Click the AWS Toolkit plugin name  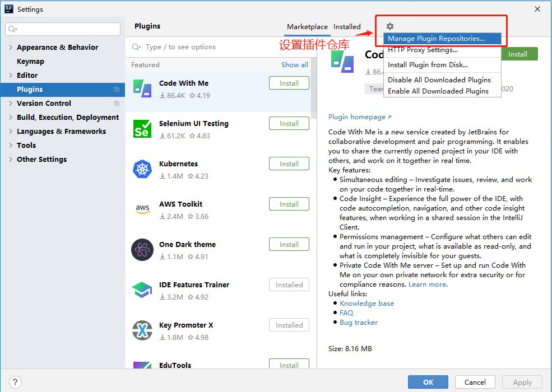coord(180,204)
